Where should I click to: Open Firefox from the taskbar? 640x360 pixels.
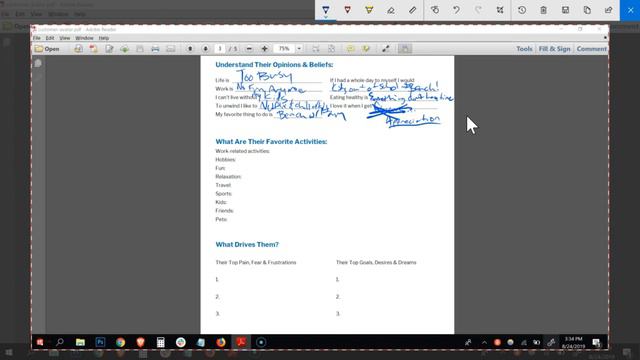221,342
